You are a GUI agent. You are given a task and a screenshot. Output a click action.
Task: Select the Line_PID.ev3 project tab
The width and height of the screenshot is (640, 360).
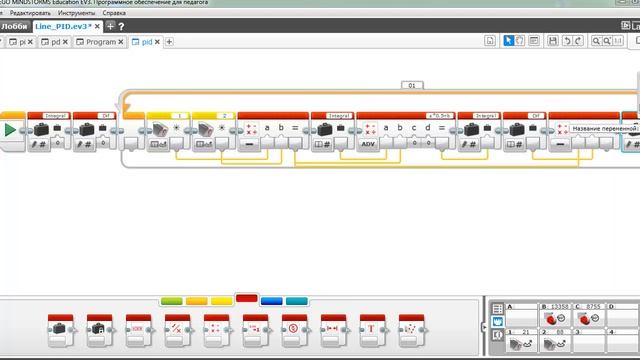(63, 26)
